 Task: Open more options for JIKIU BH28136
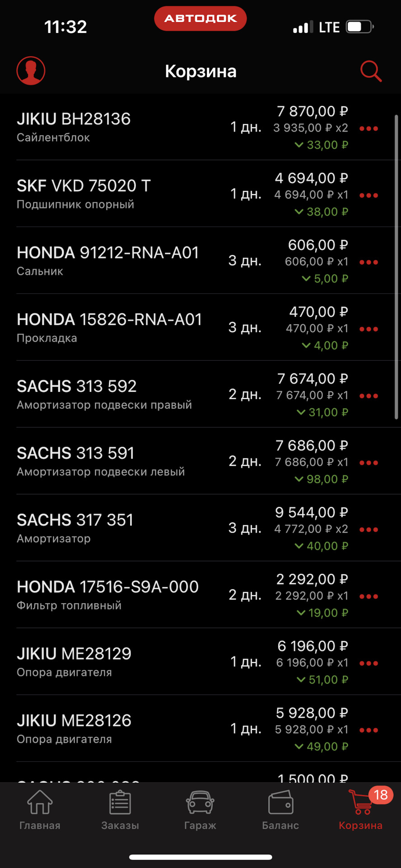(x=368, y=128)
